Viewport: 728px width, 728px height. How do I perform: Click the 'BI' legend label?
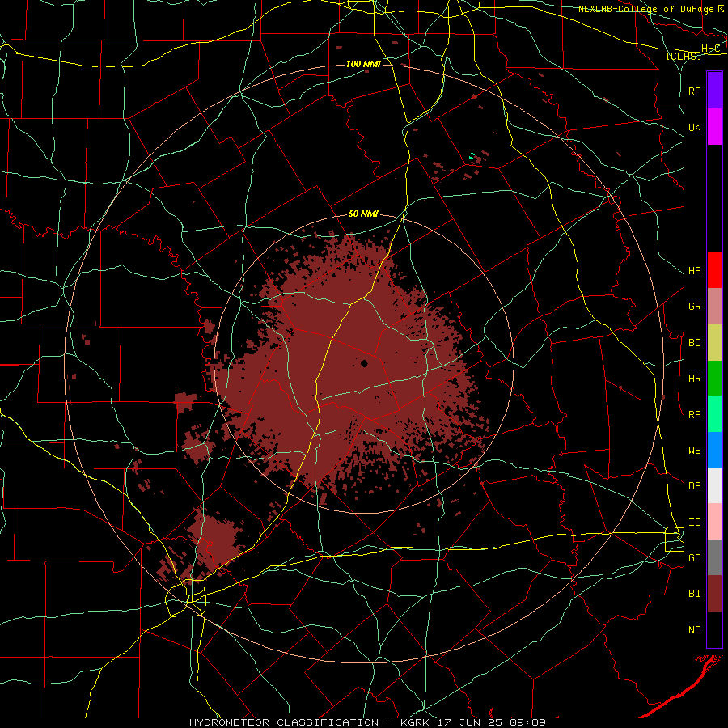695,594
